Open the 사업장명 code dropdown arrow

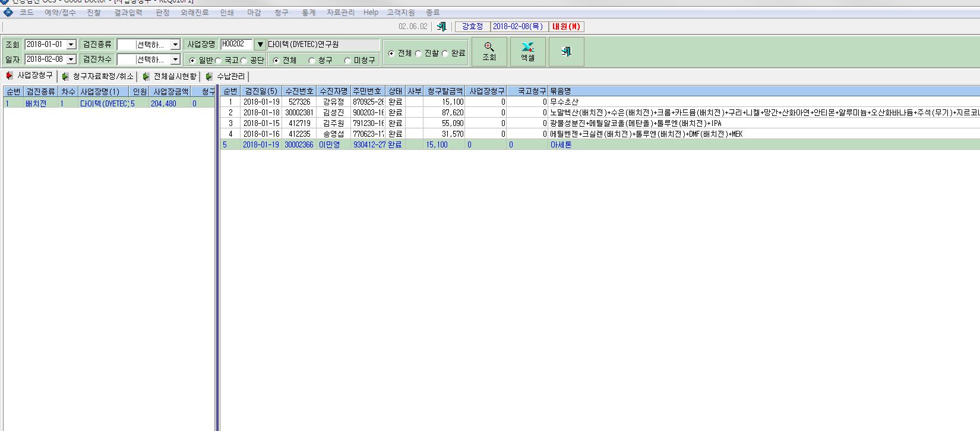click(260, 45)
